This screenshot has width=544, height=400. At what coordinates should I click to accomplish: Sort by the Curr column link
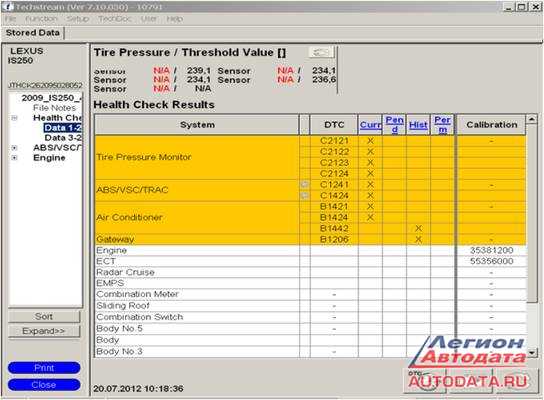pyautogui.click(x=370, y=125)
